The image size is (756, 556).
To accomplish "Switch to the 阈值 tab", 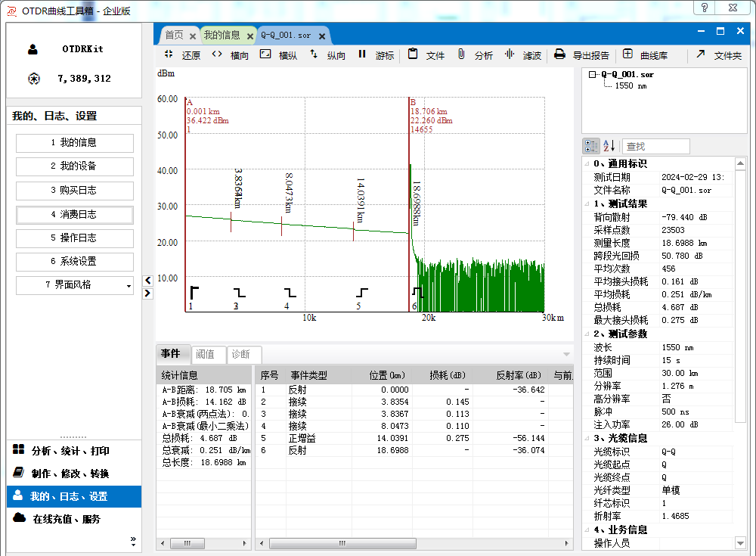I will [x=205, y=354].
